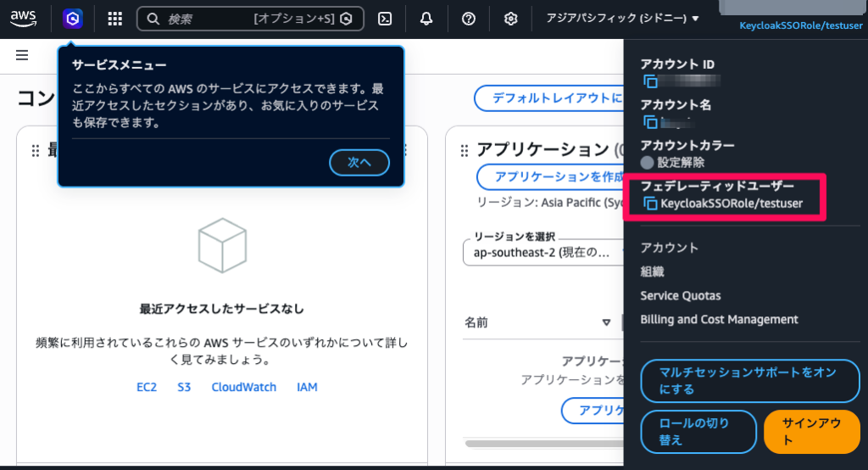Viewport: 868px width, 470px height.
Task: Select the account color gray swatch
Action: (x=648, y=162)
